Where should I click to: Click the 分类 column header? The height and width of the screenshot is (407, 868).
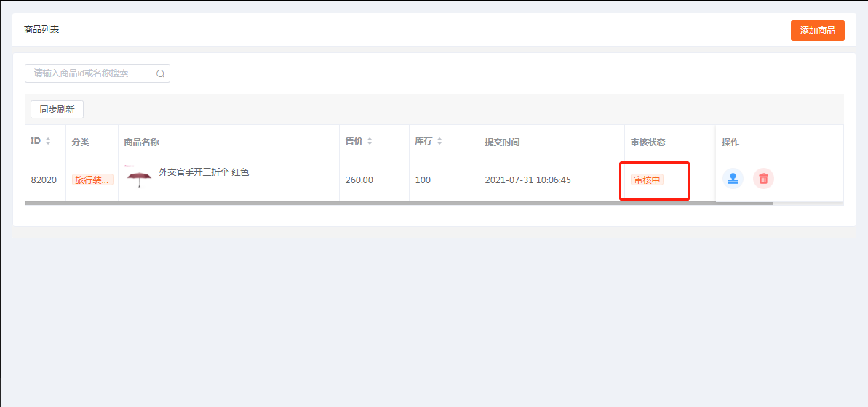coord(80,142)
